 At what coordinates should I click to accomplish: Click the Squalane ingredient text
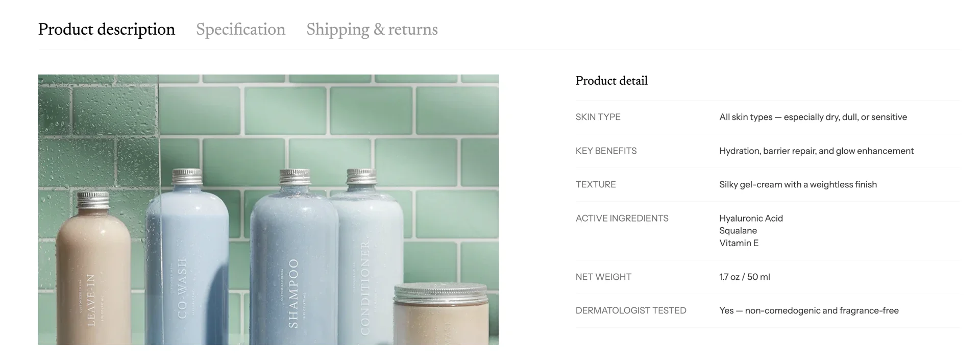[x=738, y=230]
